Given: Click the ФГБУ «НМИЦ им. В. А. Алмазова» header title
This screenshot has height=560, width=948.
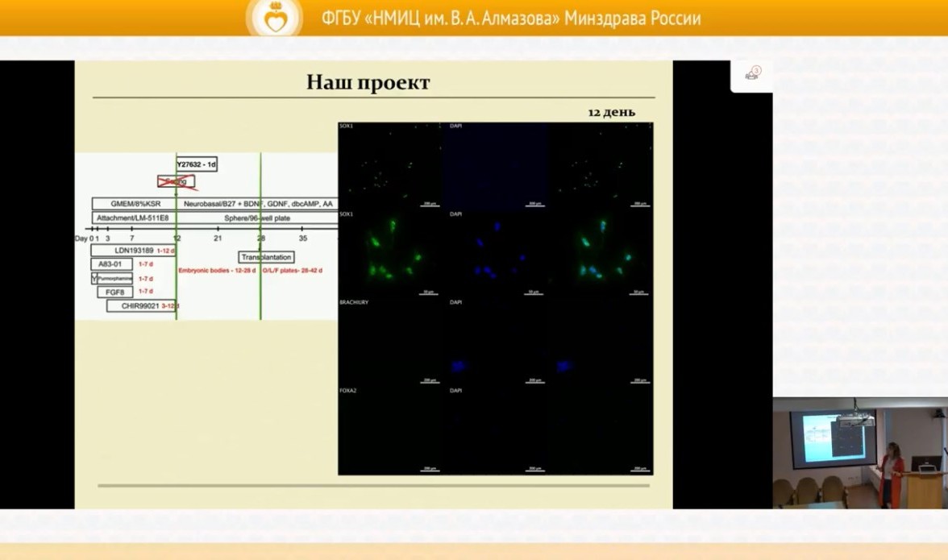Looking at the screenshot, I should pyautogui.click(x=510, y=18).
